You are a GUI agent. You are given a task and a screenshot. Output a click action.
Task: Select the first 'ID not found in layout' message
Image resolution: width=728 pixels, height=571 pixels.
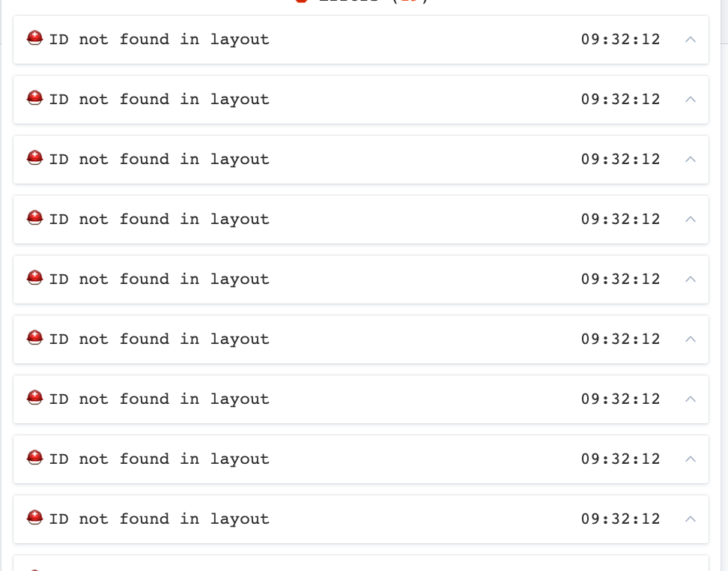[x=159, y=39]
